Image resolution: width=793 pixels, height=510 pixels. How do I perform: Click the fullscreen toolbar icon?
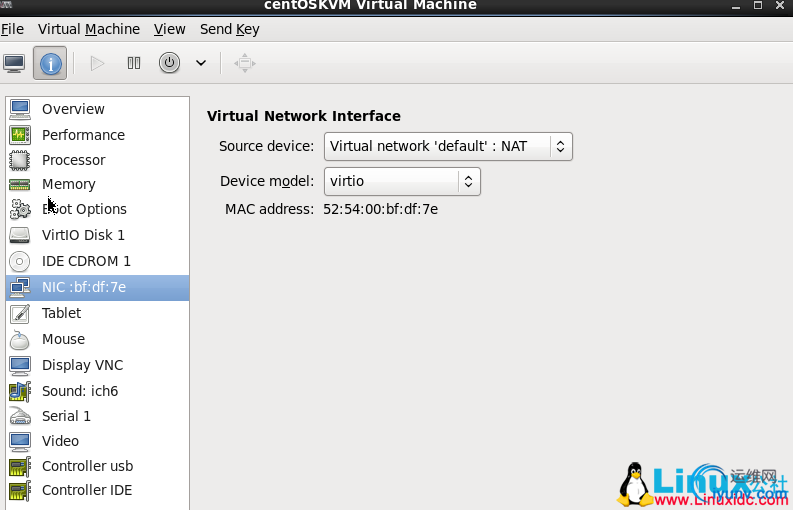coord(245,63)
